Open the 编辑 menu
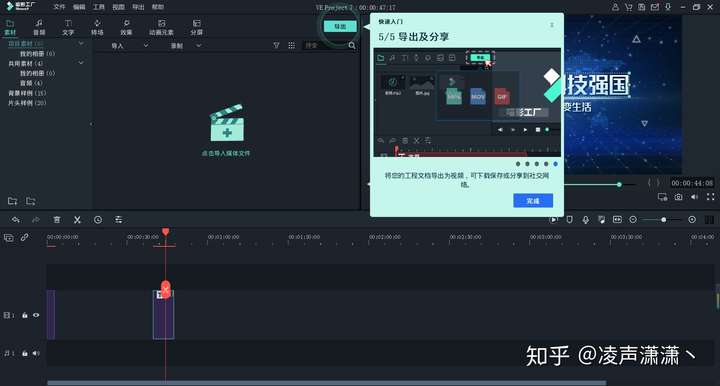Viewport: 720px width, 386px height. [x=79, y=7]
